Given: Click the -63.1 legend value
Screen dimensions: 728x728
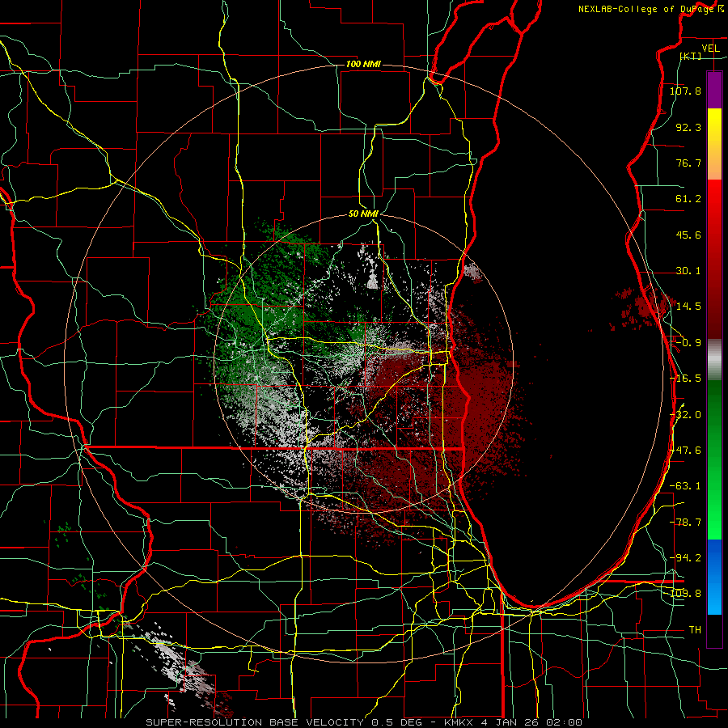Looking at the screenshot, I should pos(686,486).
